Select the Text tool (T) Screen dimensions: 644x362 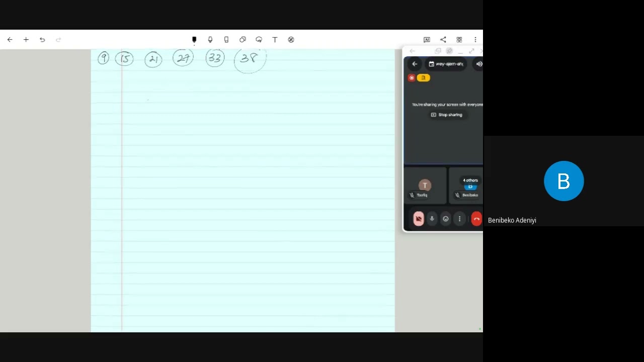[x=275, y=40]
